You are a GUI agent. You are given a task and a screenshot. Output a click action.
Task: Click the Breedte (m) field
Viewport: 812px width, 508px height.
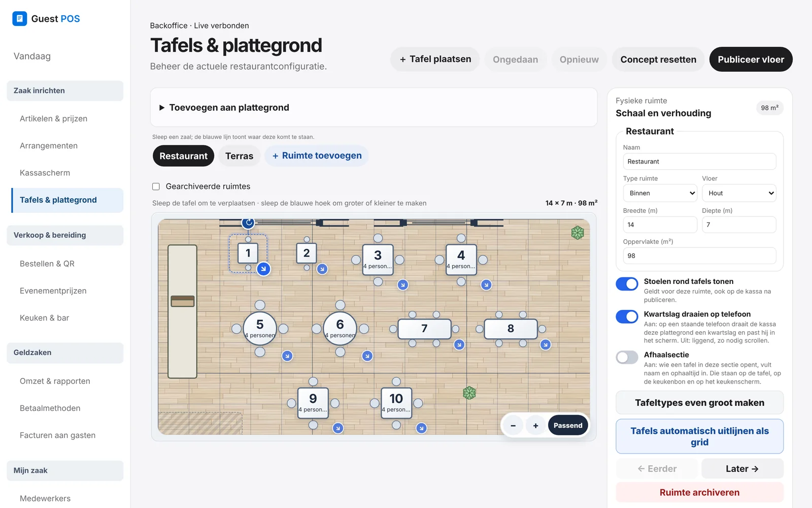660,225
